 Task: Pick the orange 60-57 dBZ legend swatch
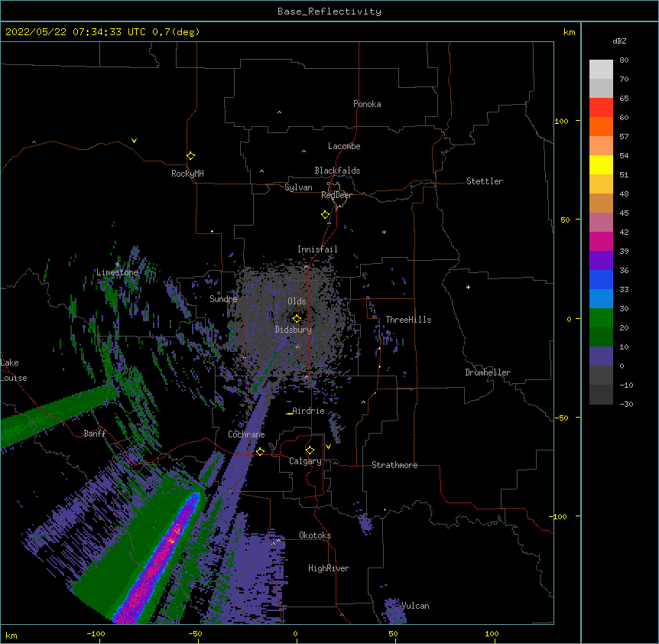pyautogui.click(x=601, y=127)
